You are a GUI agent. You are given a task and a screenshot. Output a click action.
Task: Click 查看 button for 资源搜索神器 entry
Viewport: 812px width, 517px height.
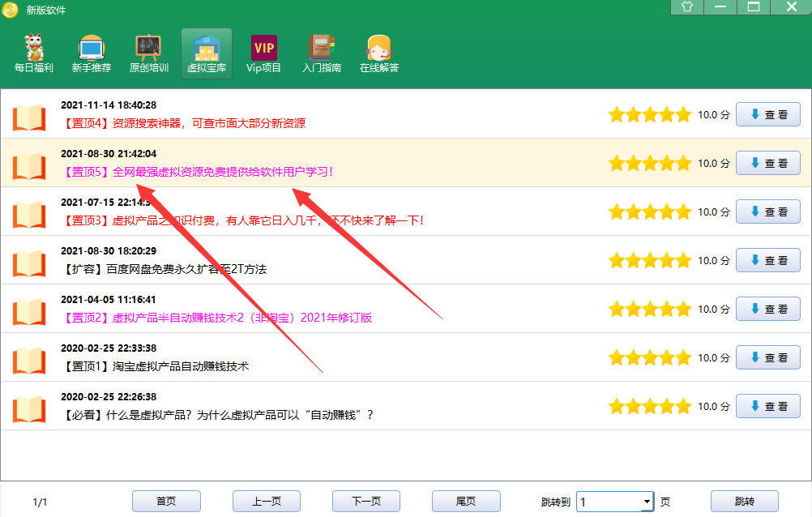coord(767,115)
